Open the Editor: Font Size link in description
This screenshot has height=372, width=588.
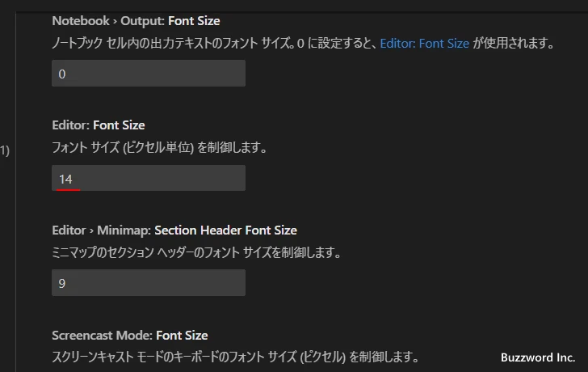[x=424, y=44]
